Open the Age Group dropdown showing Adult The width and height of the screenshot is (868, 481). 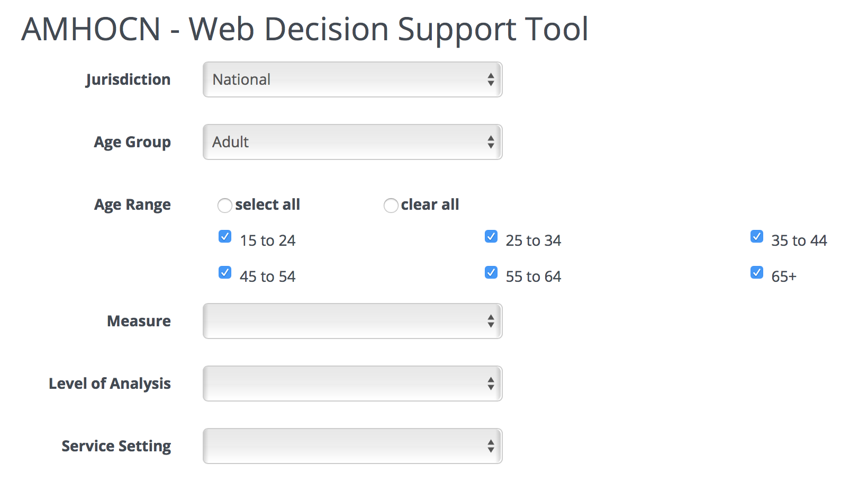tap(352, 142)
